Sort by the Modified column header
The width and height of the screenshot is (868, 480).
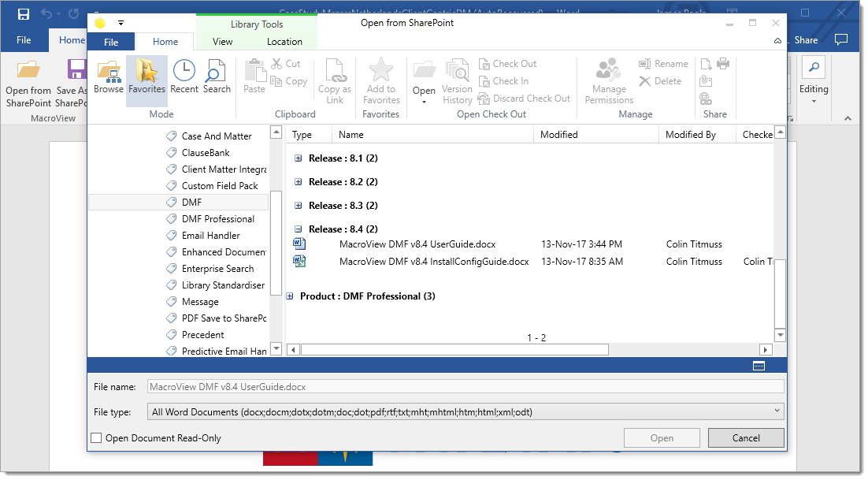click(x=595, y=135)
